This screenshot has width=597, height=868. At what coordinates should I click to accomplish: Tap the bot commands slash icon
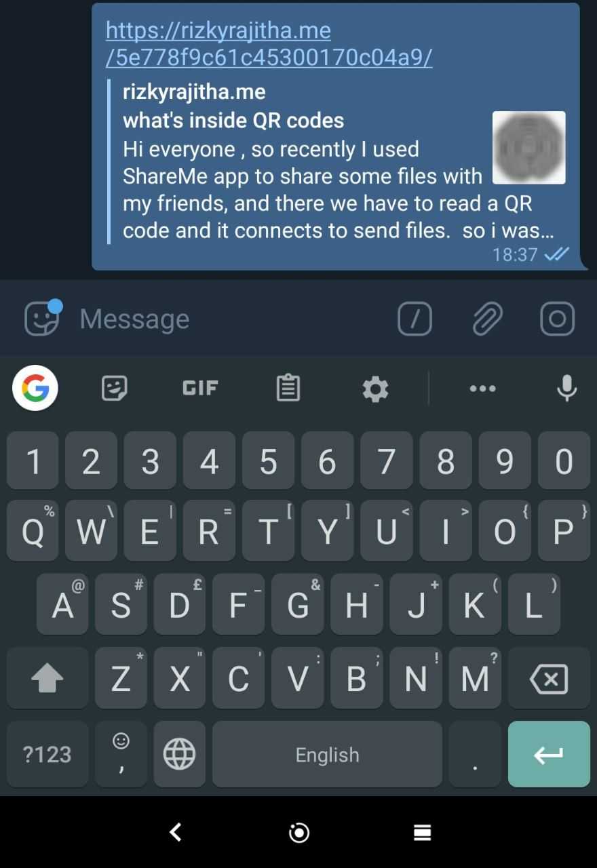coord(415,319)
